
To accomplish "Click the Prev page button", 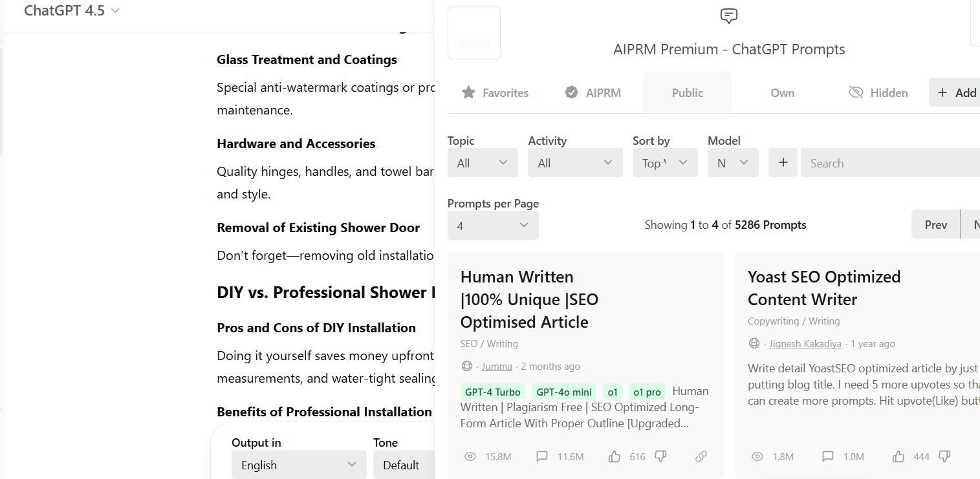I will (935, 225).
